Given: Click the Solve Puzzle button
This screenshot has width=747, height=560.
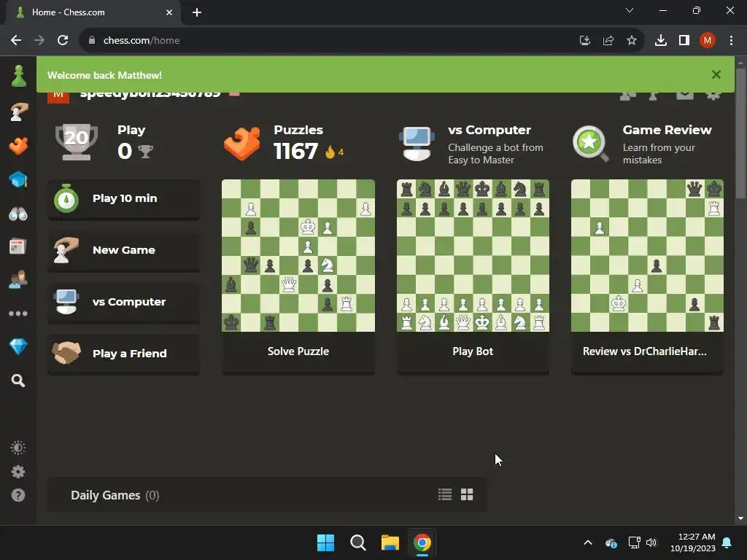Looking at the screenshot, I should [298, 351].
